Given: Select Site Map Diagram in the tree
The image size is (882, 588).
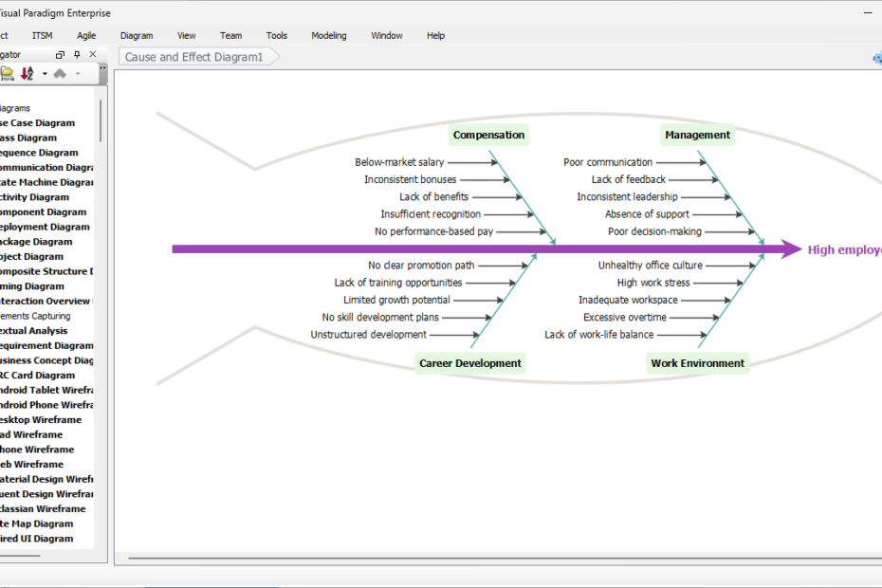Looking at the screenshot, I should coord(36,524).
